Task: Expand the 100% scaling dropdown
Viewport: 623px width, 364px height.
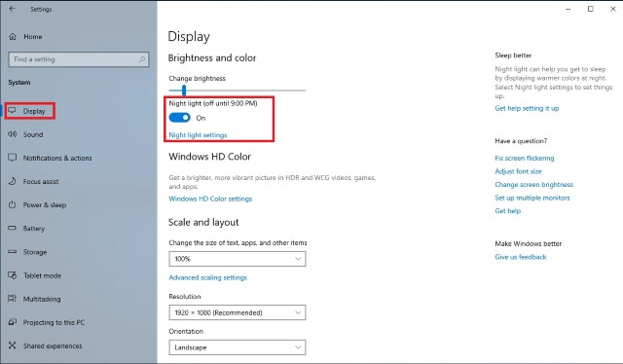Action: tap(238, 259)
